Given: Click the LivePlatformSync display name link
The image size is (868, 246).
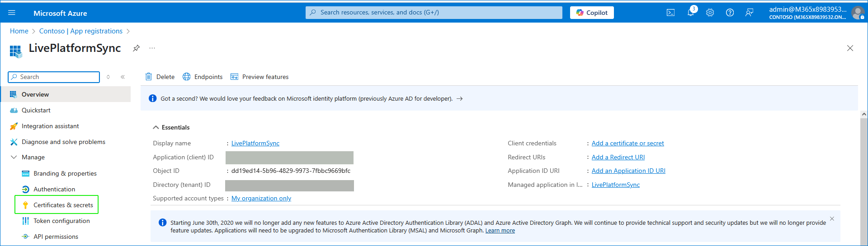Looking at the screenshot, I should 255,143.
